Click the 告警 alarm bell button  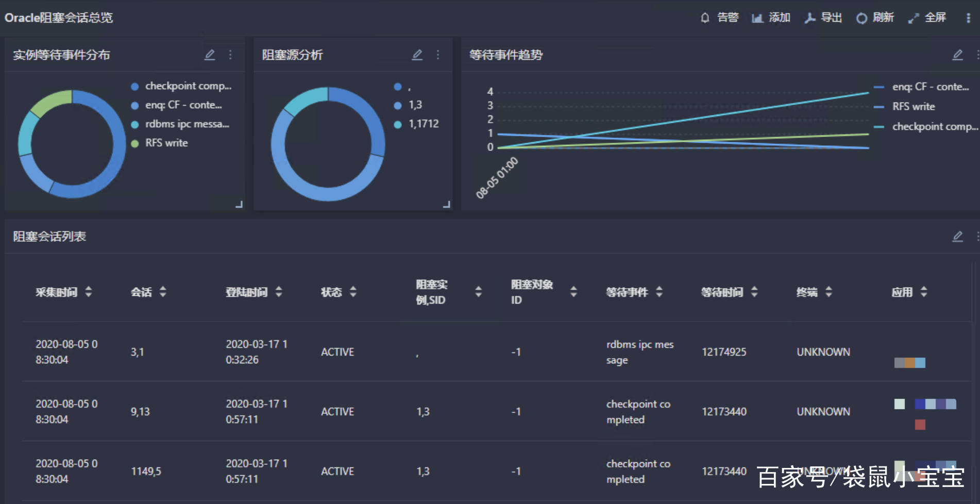coord(719,18)
